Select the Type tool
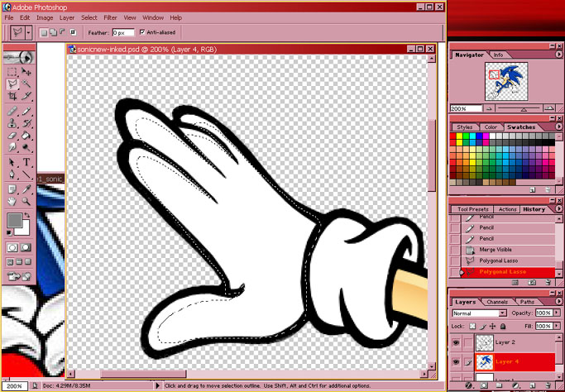565x392 pixels. pyautogui.click(x=26, y=162)
